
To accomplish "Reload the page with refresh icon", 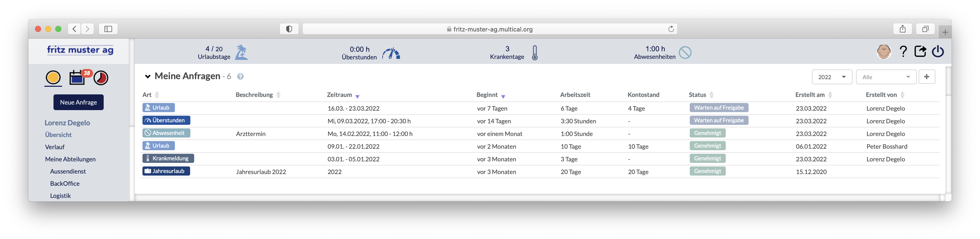I will point(671,29).
